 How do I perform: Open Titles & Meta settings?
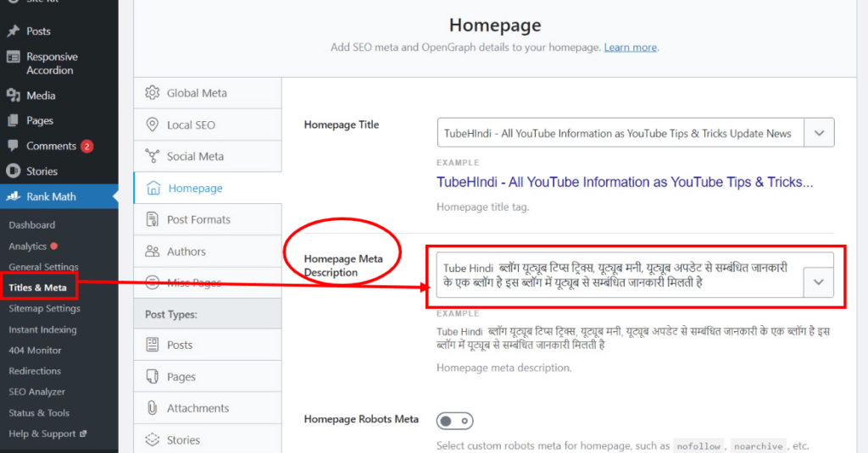click(x=37, y=288)
